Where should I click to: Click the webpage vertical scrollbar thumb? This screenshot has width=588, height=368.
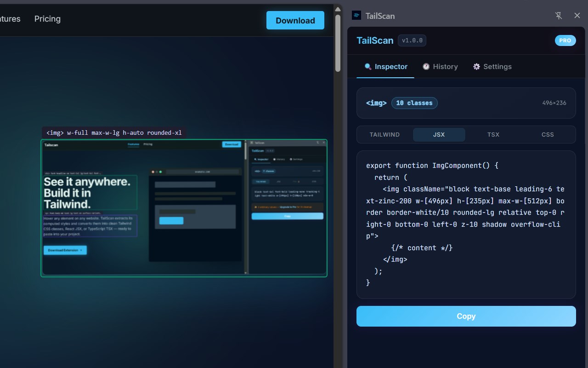pos(338,43)
